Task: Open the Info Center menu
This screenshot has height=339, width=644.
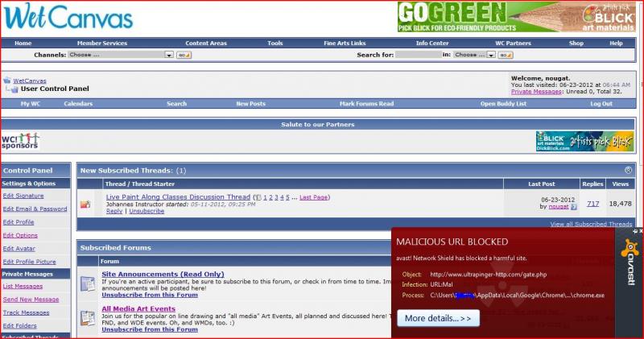Action: coord(432,43)
